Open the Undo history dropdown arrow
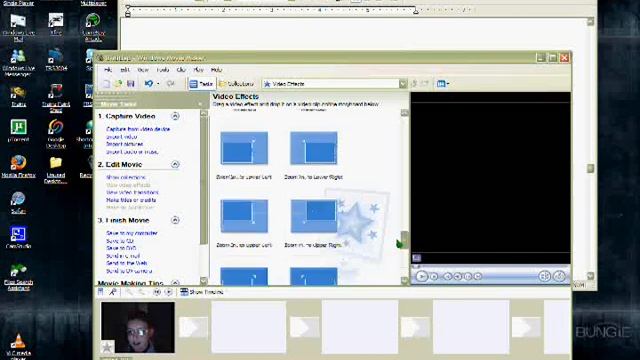The width and height of the screenshot is (640, 360). (158, 84)
